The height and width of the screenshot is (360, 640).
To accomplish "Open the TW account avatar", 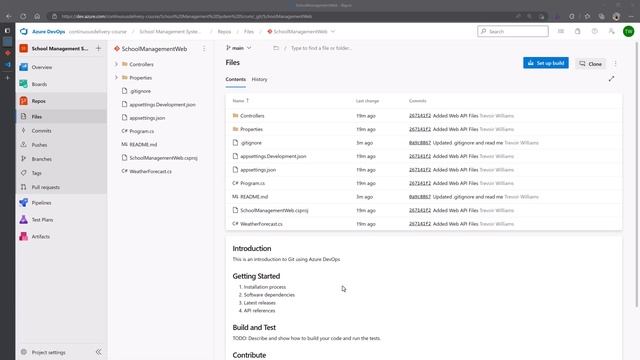I will [x=629, y=31].
